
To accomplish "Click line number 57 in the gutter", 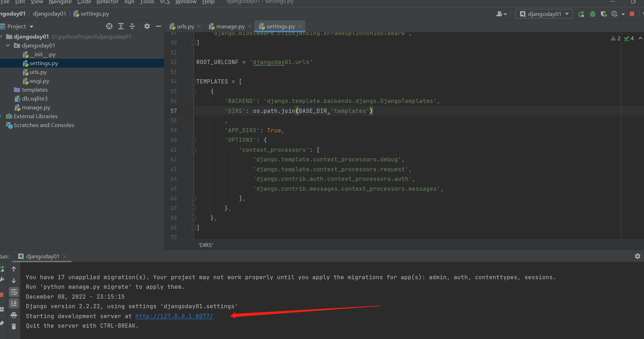I will pos(174,111).
